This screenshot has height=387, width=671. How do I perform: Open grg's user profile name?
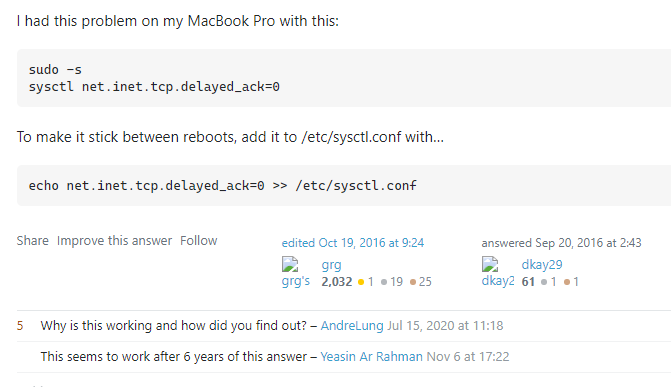[331, 265]
